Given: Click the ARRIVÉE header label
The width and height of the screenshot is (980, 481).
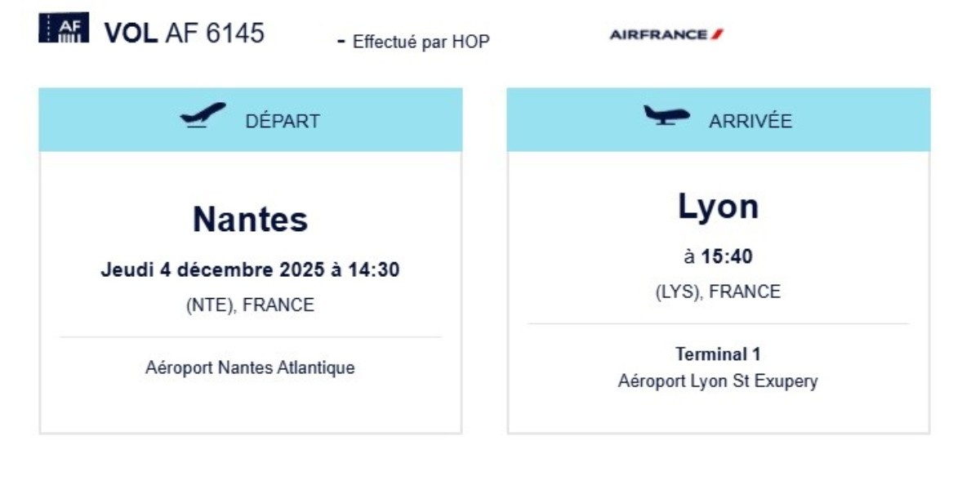Looking at the screenshot, I should click(x=751, y=121).
